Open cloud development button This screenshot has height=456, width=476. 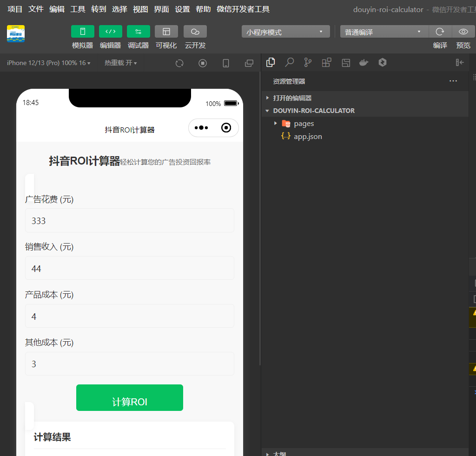(x=195, y=32)
